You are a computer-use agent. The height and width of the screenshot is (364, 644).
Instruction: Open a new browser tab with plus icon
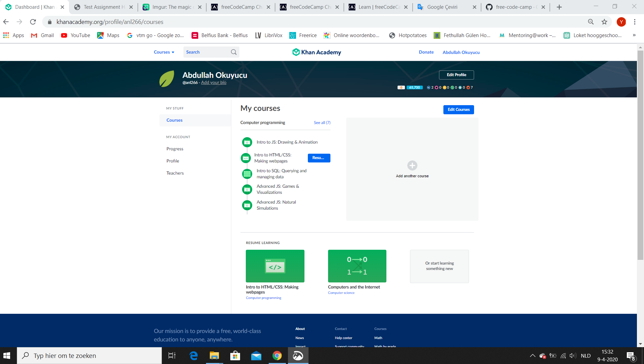coord(559,7)
